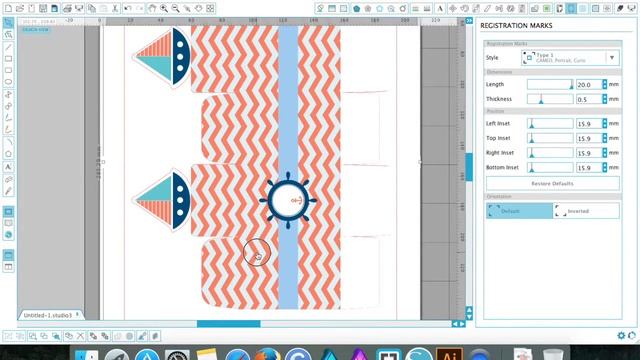The height and width of the screenshot is (360, 640).
Task: Collapse side panel with double-arrow button
Action: pos(469,20)
